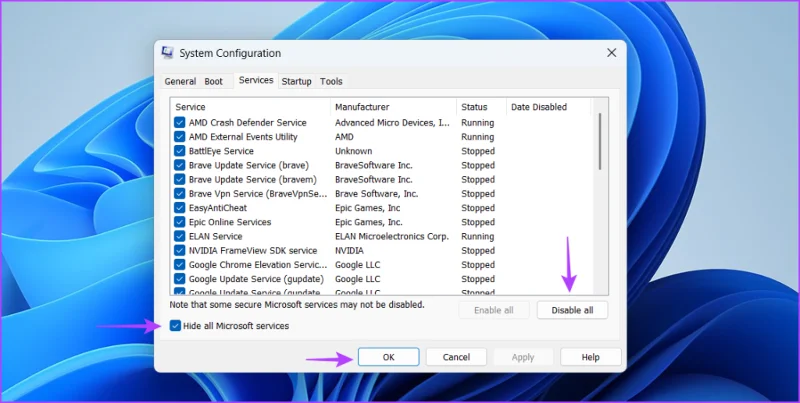This screenshot has height=403, width=800.
Task: Sort by the Status column header
Action: 481,107
